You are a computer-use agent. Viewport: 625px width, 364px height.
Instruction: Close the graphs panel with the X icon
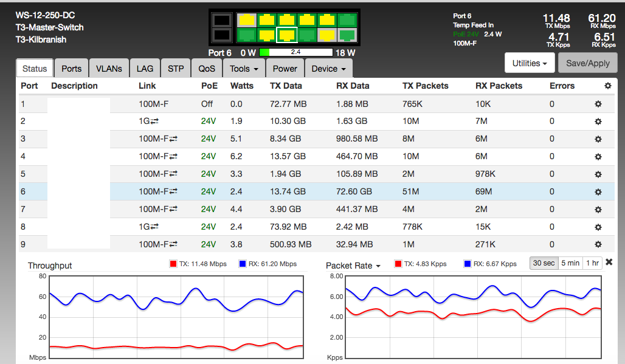609,263
